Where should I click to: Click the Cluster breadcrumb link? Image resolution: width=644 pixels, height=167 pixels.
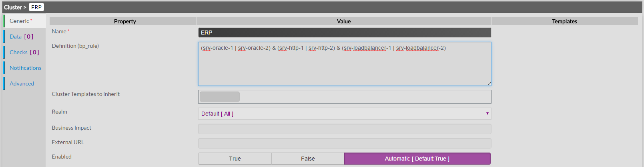[13, 7]
